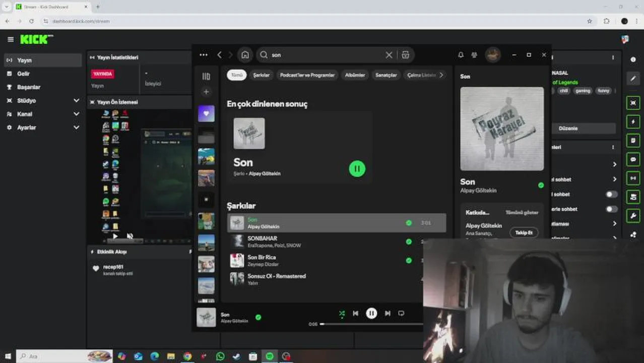The image size is (644, 363).
Task: Bookmark this page in Chrome
Action: click(590, 21)
